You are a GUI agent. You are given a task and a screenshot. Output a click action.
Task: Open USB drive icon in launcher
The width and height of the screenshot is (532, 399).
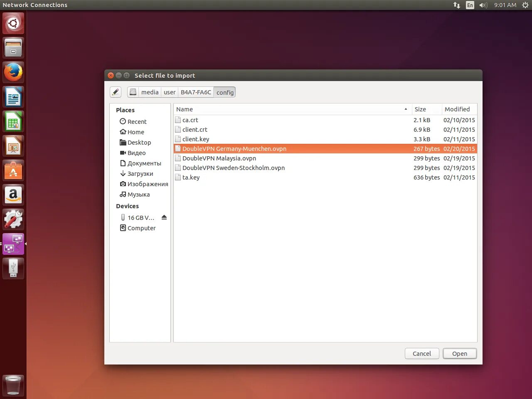13,268
